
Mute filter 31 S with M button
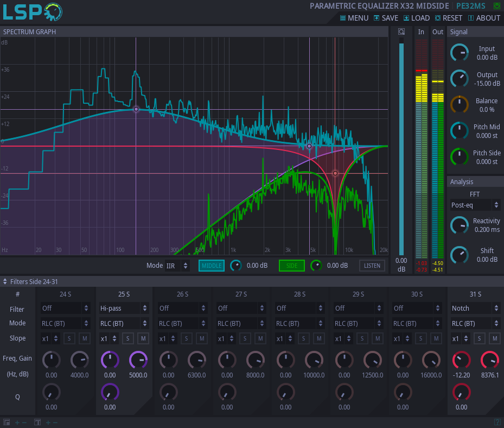coord(495,338)
